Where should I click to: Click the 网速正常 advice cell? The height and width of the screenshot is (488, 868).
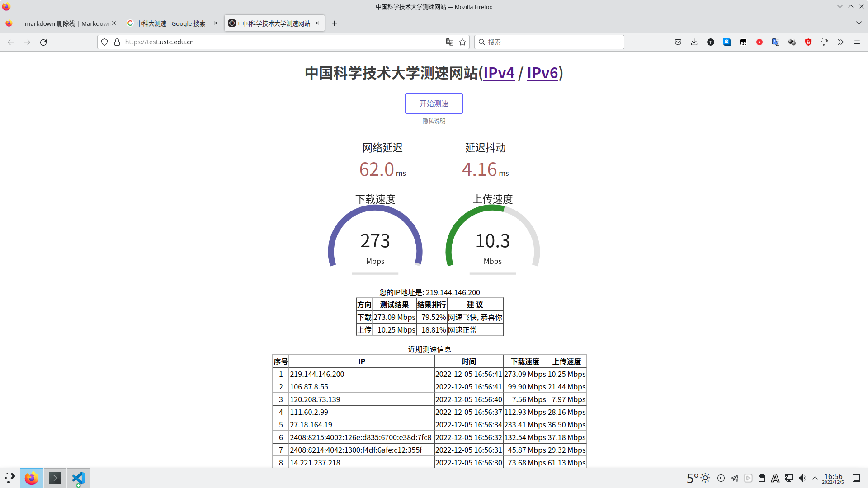point(475,330)
